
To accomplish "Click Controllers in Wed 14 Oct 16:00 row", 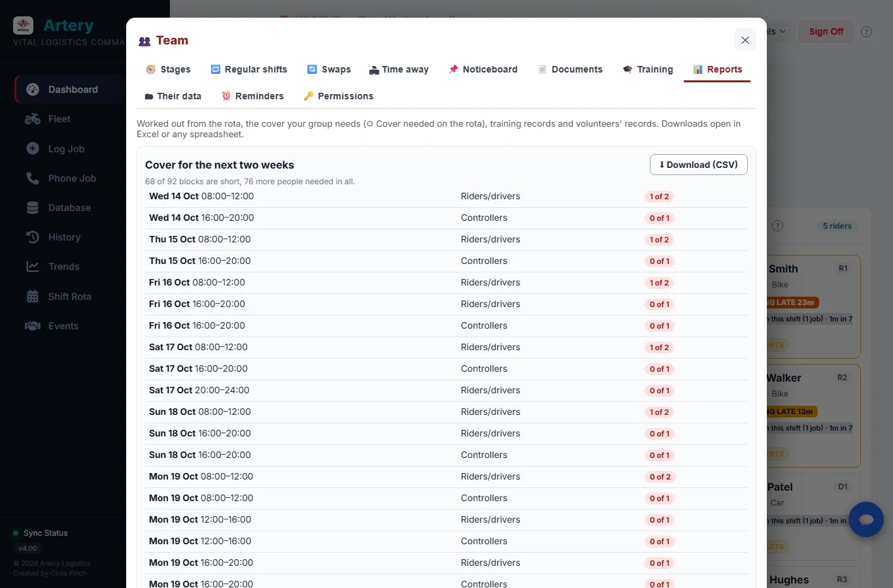I will click(x=484, y=218).
